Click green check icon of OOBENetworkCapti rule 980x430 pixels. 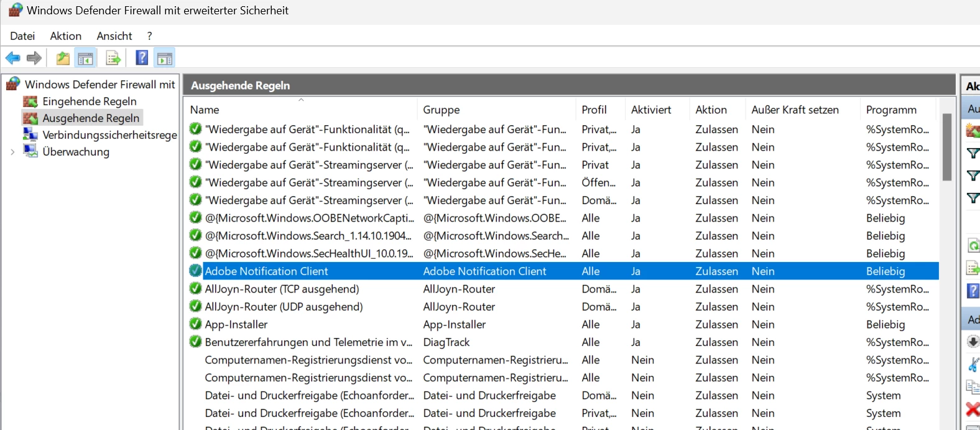click(195, 218)
